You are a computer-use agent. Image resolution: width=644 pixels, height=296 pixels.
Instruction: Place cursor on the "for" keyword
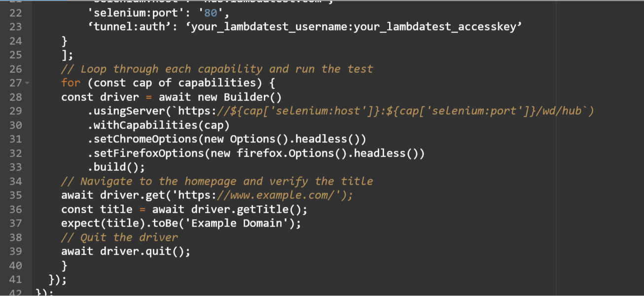pyautogui.click(x=71, y=83)
